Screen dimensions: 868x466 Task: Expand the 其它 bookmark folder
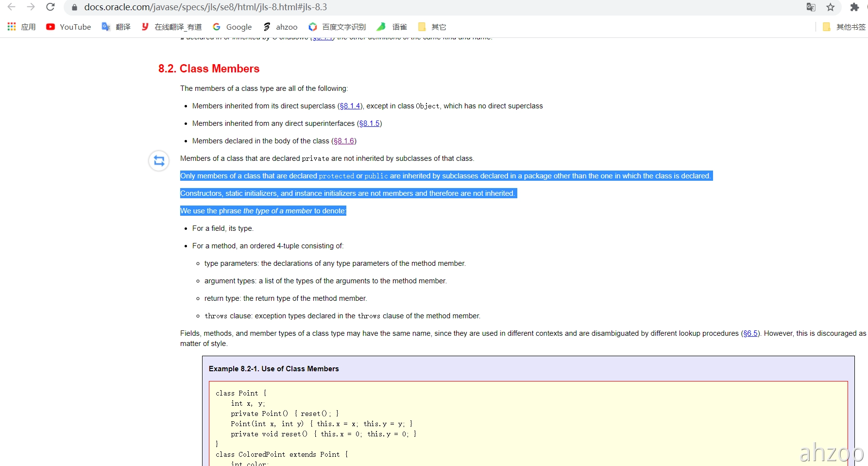[432, 27]
